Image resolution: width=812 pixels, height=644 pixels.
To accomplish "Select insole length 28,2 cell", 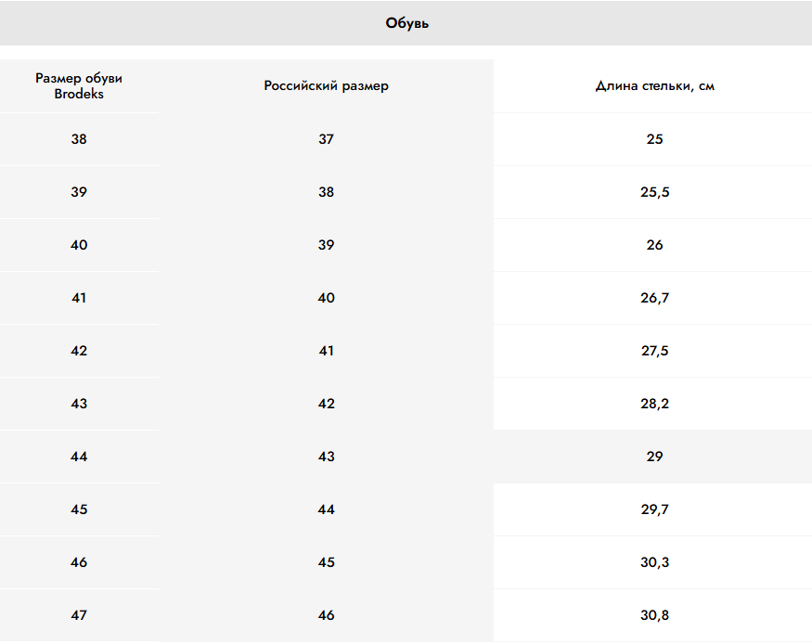I will click(x=654, y=404).
